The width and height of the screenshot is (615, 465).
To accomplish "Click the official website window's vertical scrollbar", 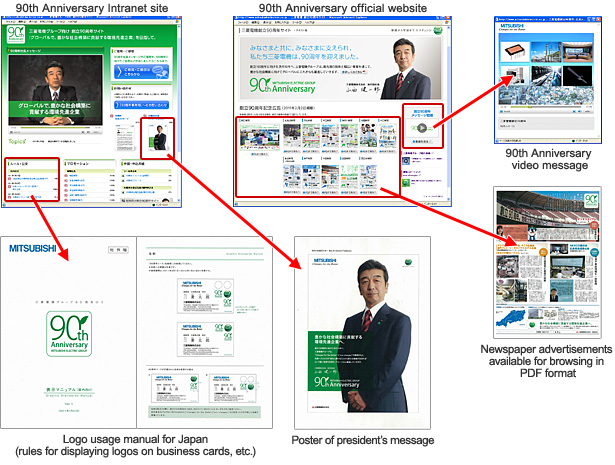I will [449, 114].
